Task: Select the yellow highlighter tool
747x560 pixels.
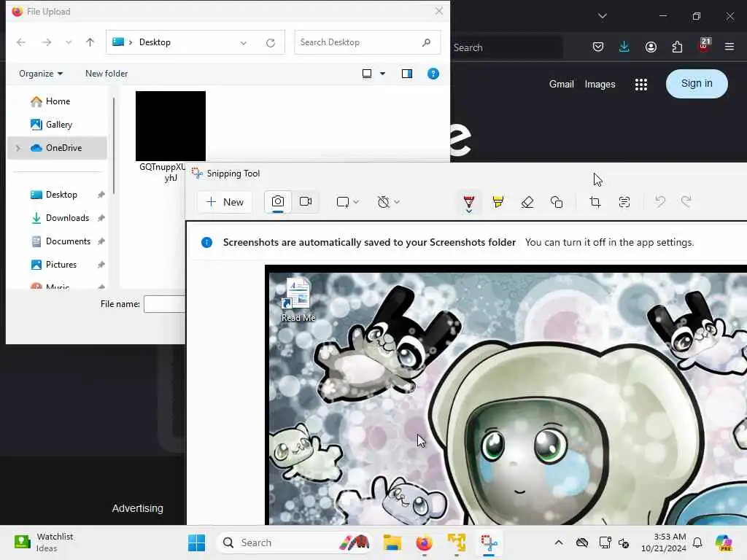Action: tap(498, 202)
